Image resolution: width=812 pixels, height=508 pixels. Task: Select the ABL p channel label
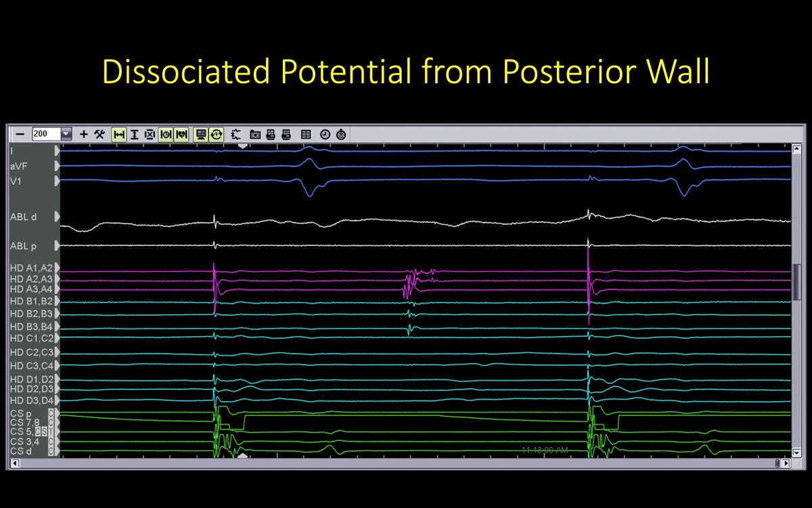click(24, 245)
